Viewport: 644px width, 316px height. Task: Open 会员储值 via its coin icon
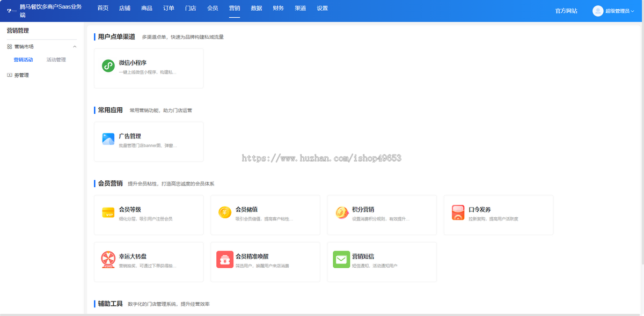pos(224,213)
